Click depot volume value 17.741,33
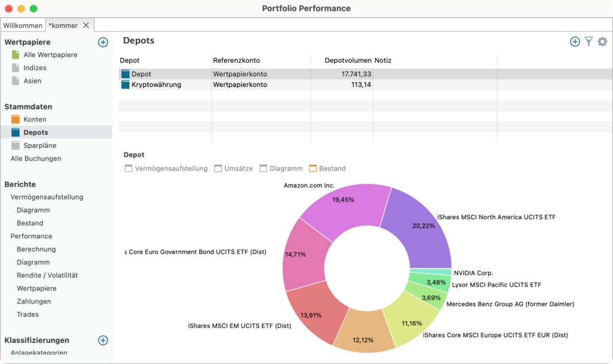This screenshot has height=364, width=613. click(356, 74)
